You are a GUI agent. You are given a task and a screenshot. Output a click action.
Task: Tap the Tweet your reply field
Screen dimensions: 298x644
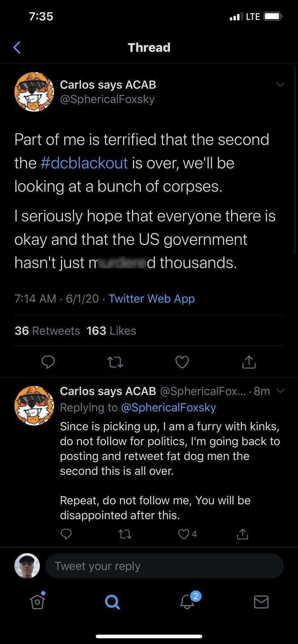[x=164, y=566]
